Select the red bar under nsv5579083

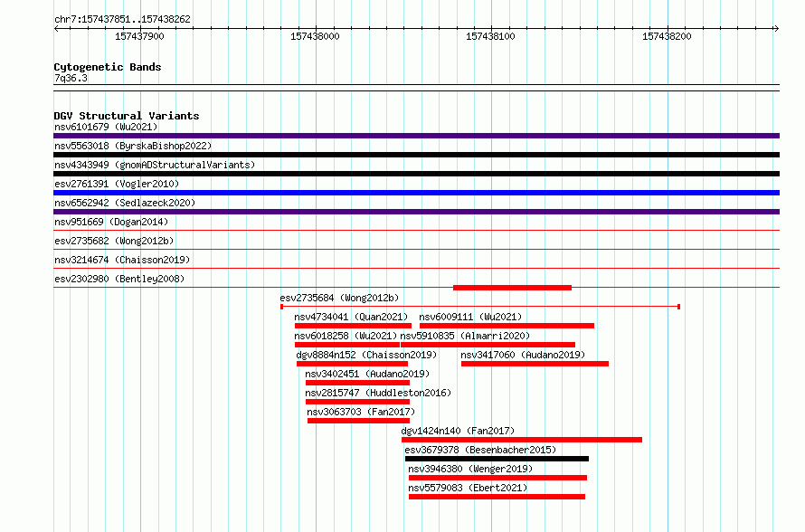click(x=497, y=497)
